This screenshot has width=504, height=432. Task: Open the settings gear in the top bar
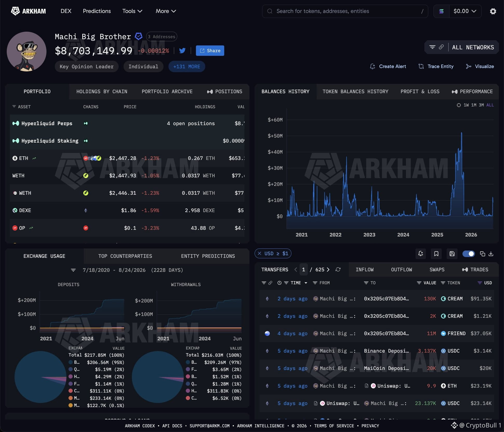(493, 11)
